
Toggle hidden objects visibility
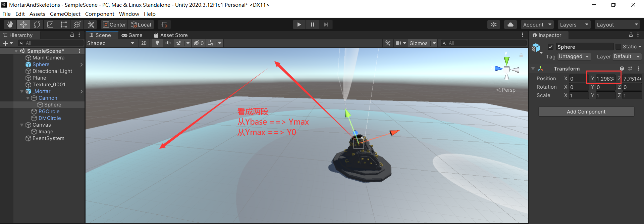coord(199,43)
